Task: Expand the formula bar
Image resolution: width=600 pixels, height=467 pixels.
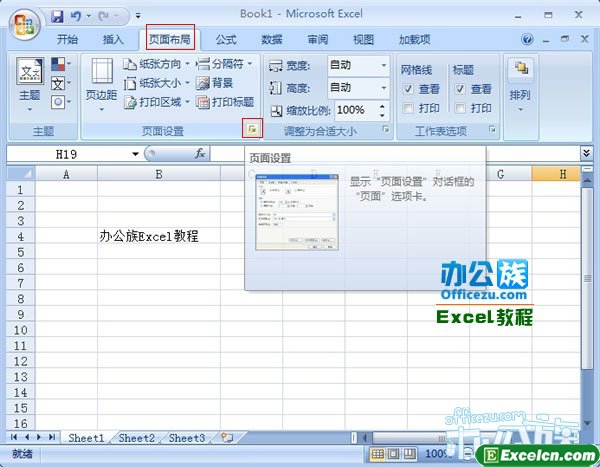Action: [x=586, y=153]
